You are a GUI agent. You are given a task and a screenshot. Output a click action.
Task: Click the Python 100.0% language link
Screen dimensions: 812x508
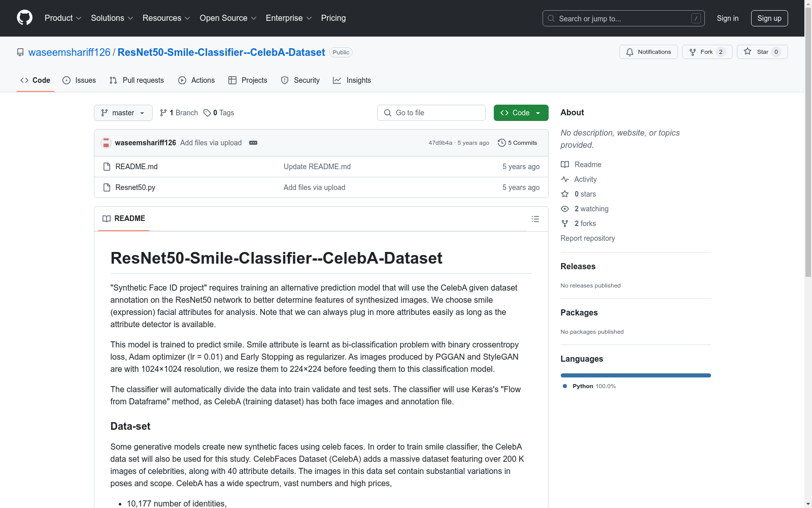coord(589,386)
